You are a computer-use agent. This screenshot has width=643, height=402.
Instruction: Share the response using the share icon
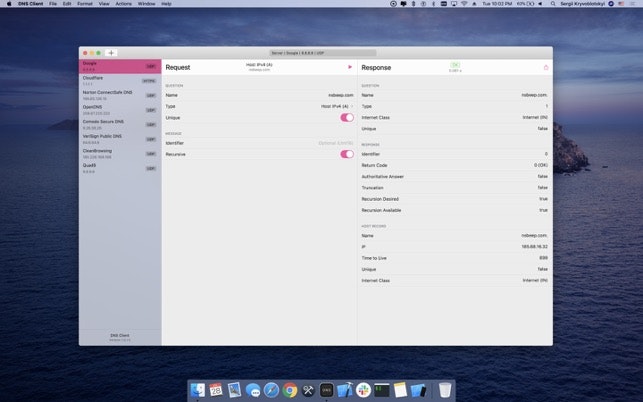(546, 67)
